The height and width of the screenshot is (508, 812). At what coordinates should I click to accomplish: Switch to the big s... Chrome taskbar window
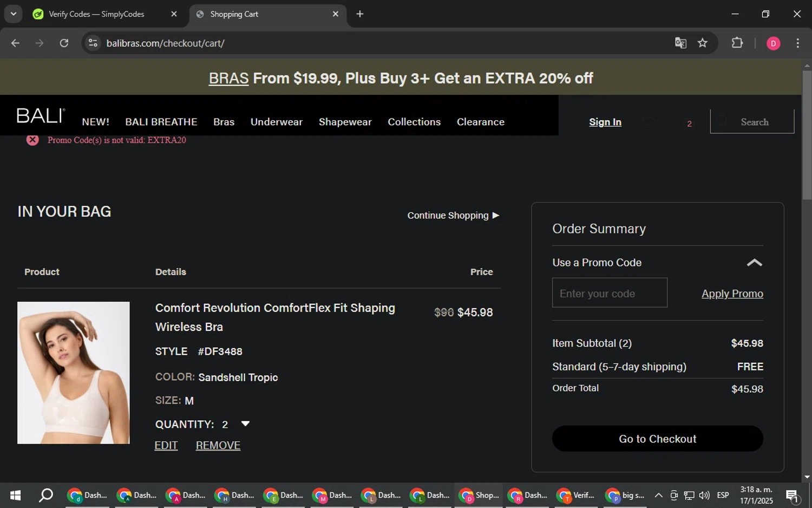pos(625,495)
